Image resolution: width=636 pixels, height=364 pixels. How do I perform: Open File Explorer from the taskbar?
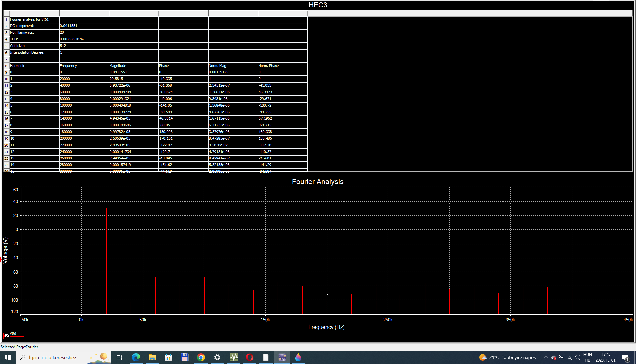point(152,357)
